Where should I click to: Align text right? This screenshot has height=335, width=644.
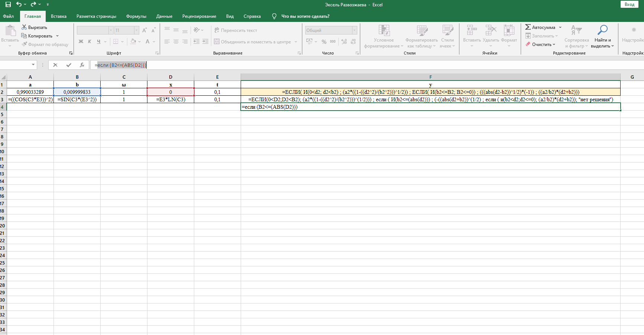(x=185, y=42)
